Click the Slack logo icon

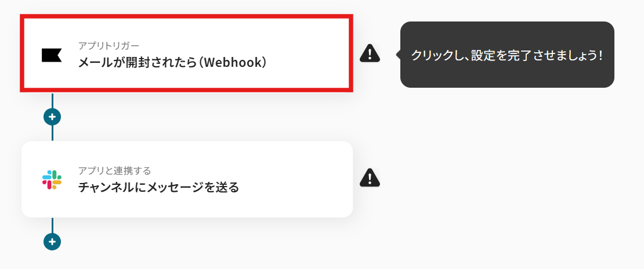52,180
